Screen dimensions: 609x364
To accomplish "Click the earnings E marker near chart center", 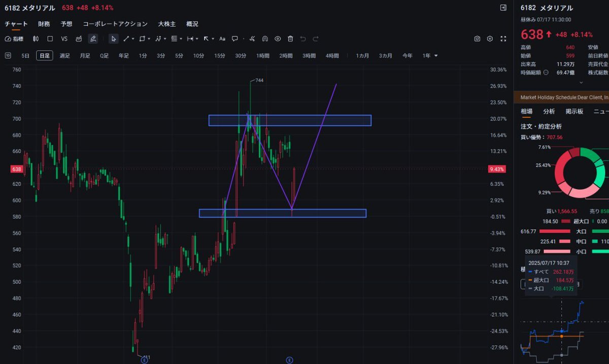I will 289,360.
